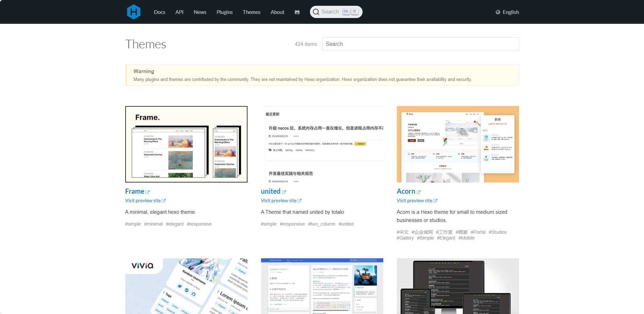The image size is (644, 314).
Task: Click external link icon next to Acorn
Action: pyautogui.click(x=419, y=192)
